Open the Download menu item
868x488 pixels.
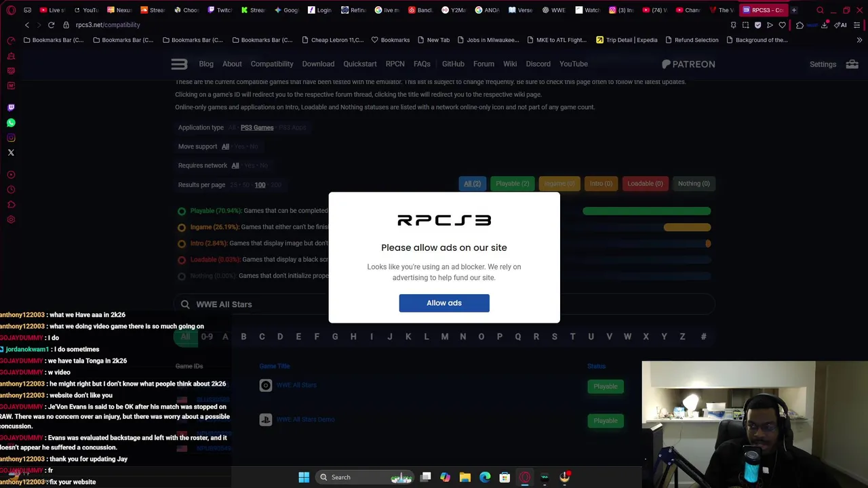coord(318,64)
